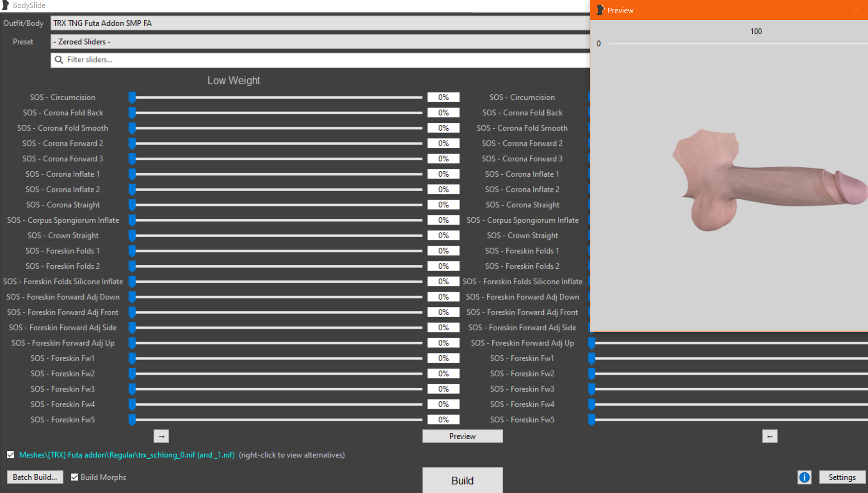
Task: Click the BodySlide logo in Preview title bar
Action: click(x=600, y=10)
